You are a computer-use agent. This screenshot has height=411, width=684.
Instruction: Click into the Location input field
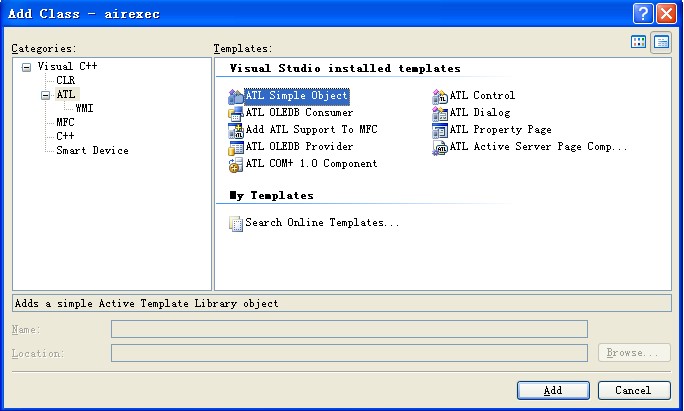[x=349, y=353]
